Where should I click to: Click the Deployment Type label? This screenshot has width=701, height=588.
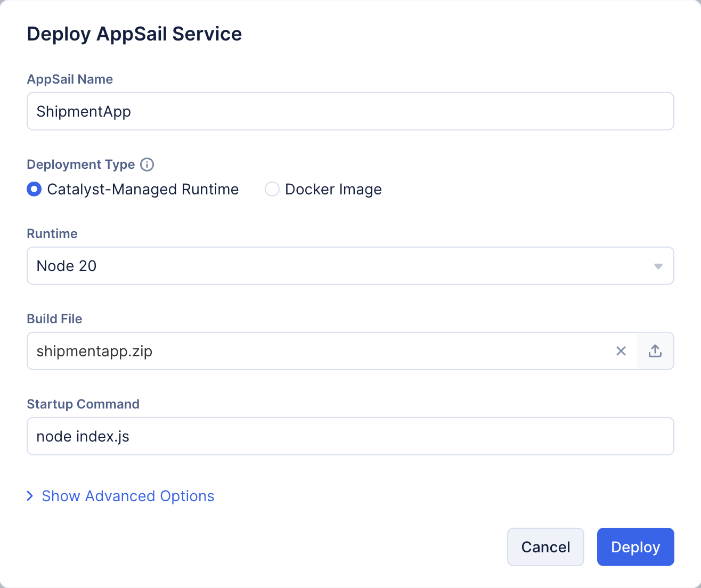point(81,165)
